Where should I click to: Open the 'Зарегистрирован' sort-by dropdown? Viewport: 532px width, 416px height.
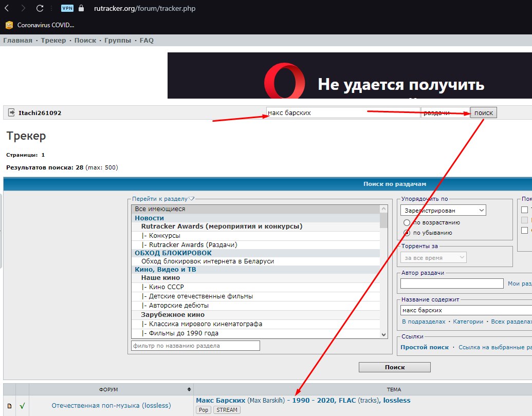443,210
